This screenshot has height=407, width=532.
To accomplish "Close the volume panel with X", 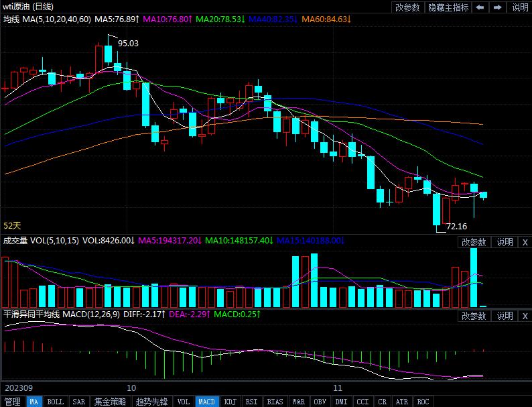I will (x=524, y=242).
